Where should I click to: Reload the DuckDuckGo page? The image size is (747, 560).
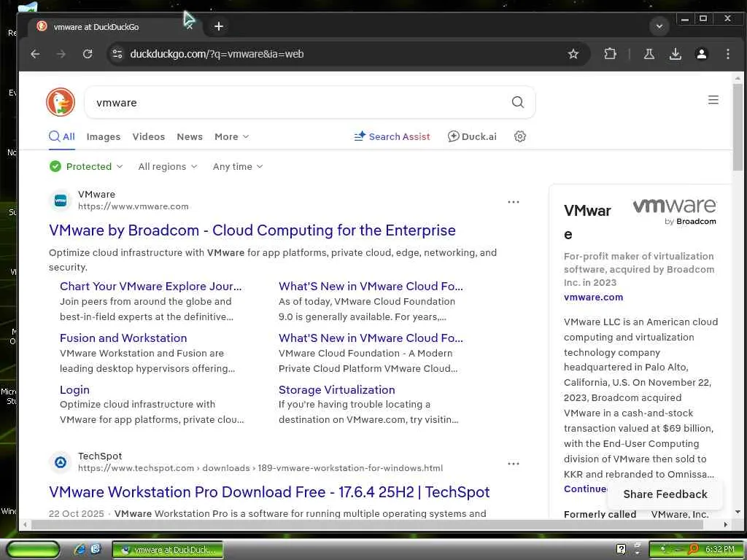pyautogui.click(x=88, y=54)
